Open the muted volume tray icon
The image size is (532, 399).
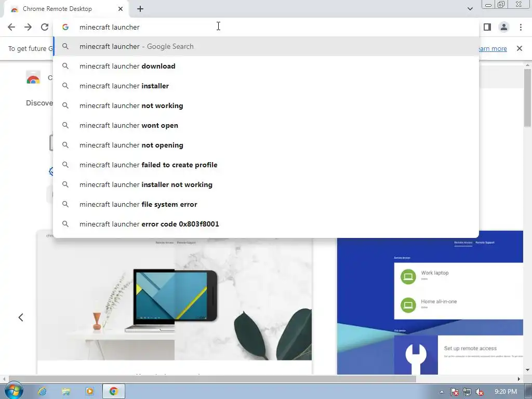coord(480,392)
